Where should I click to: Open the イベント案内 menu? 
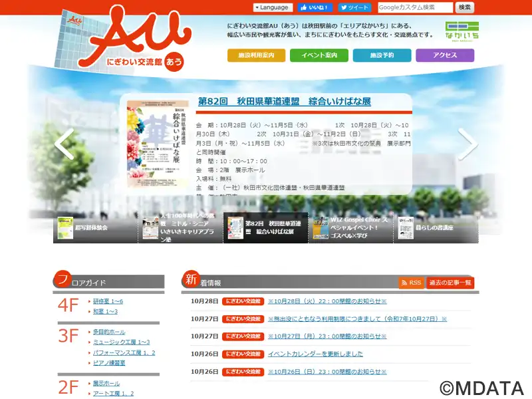point(319,55)
